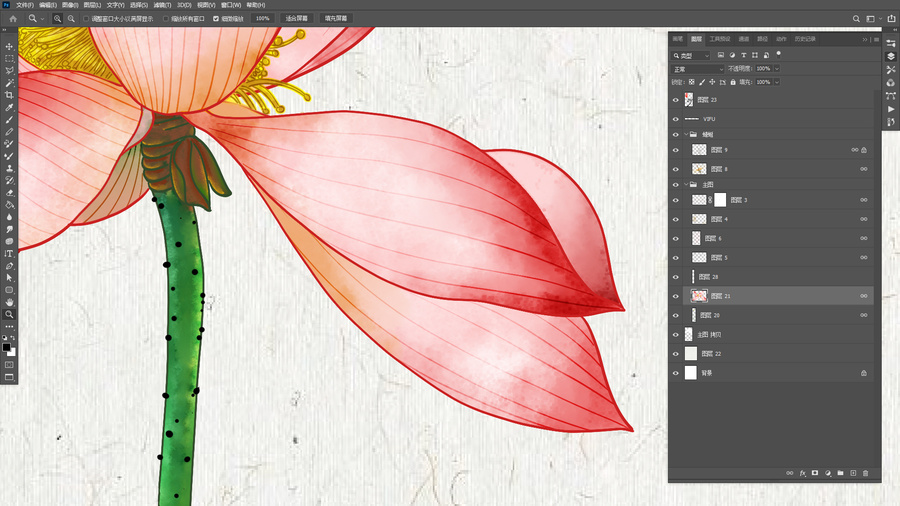The width and height of the screenshot is (900, 506).
Task: Create new adjustment layer icon
Action: (x=828, y=473)
